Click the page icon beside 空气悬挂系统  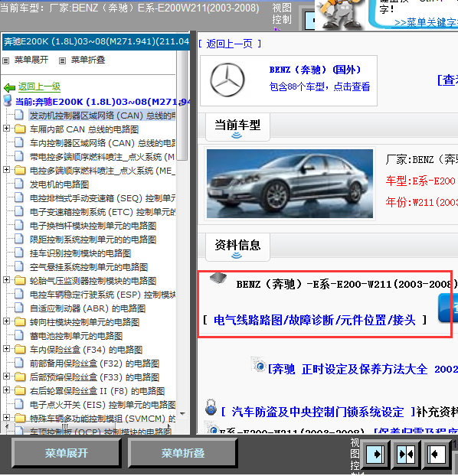(x=19, y=266)
